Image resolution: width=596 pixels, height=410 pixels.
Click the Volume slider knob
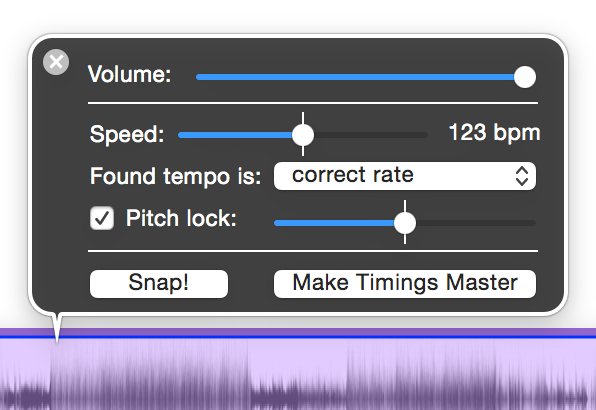(525, 77)
